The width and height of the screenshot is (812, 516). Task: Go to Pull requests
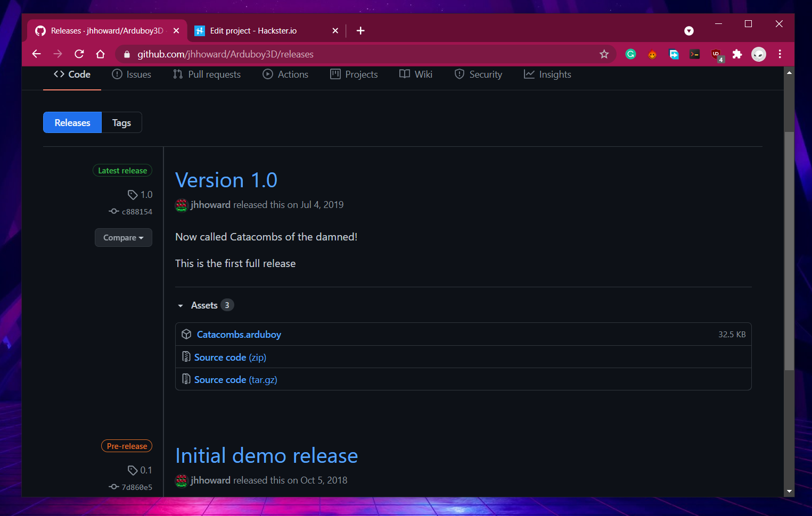click(x=207, y=74)
